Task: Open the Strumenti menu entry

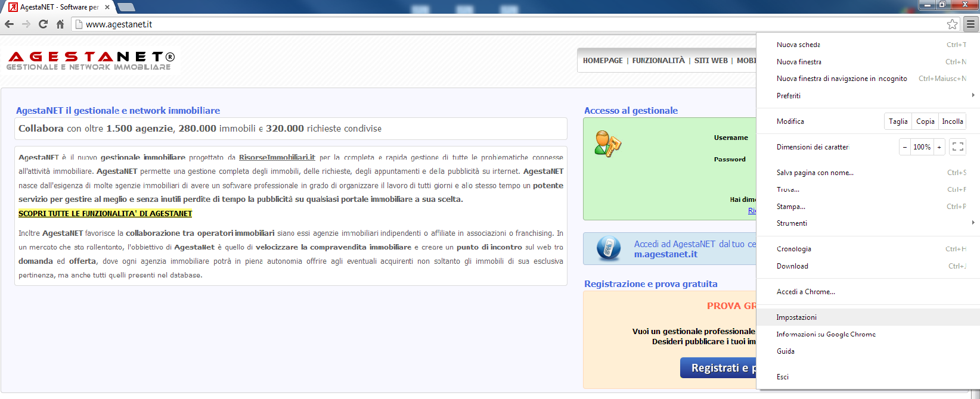Action: point(868,223)
